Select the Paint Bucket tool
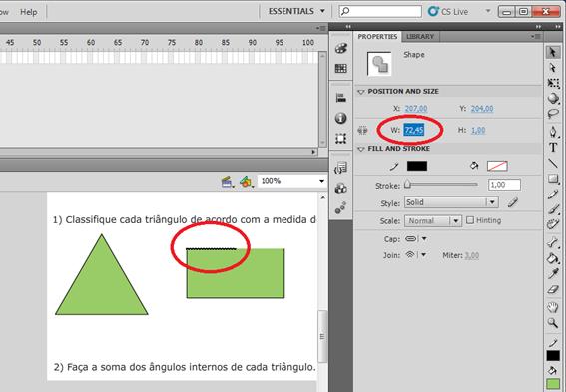 click(553, 258)
